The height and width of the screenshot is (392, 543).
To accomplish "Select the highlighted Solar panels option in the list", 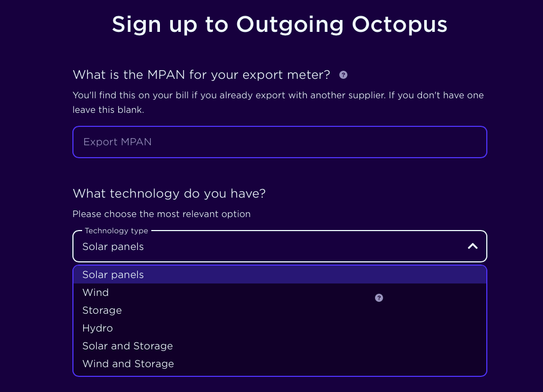I will coord(280,275).
